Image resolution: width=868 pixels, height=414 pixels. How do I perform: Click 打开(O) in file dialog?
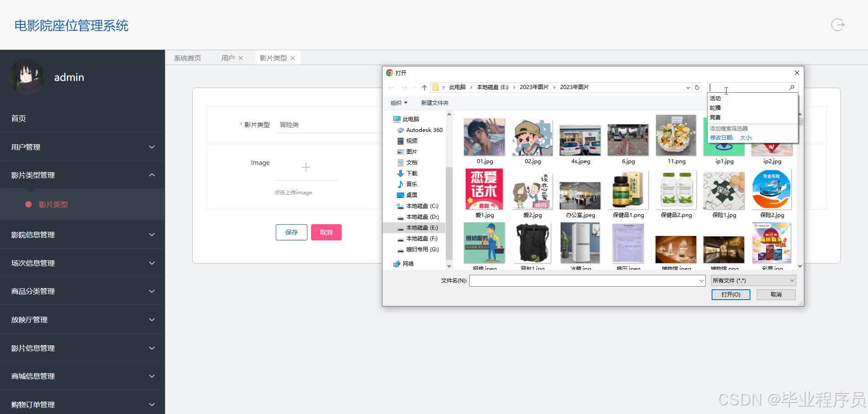[x=731, y=295]
